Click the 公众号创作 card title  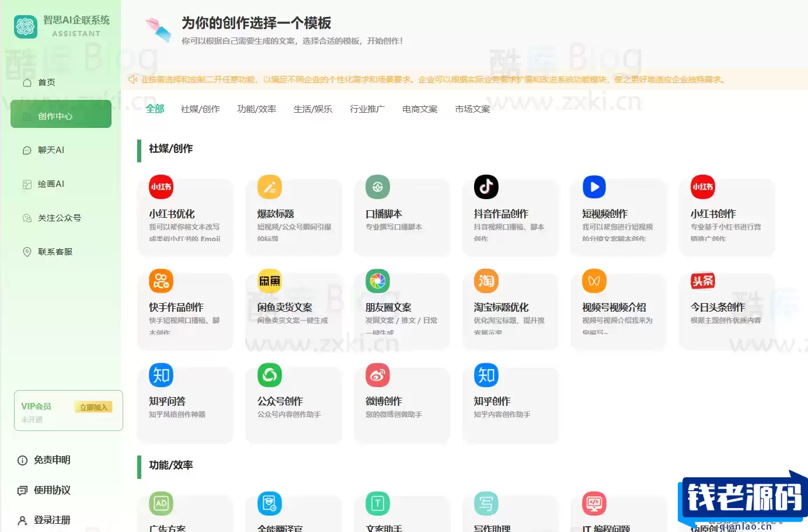[280, 401]
